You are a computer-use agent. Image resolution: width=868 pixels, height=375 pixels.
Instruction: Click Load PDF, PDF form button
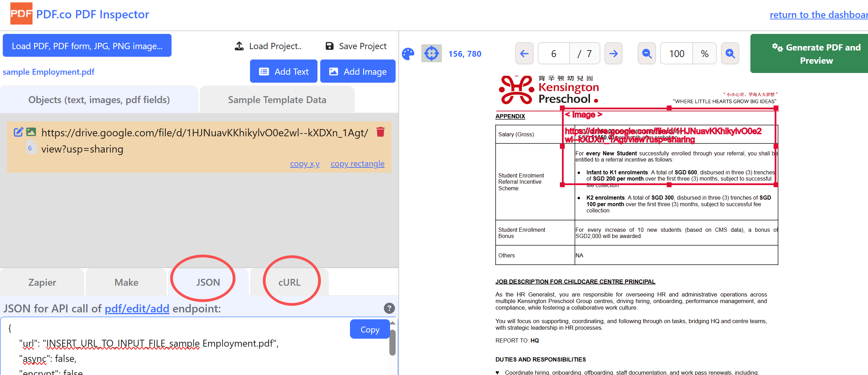tap(87, 46)
